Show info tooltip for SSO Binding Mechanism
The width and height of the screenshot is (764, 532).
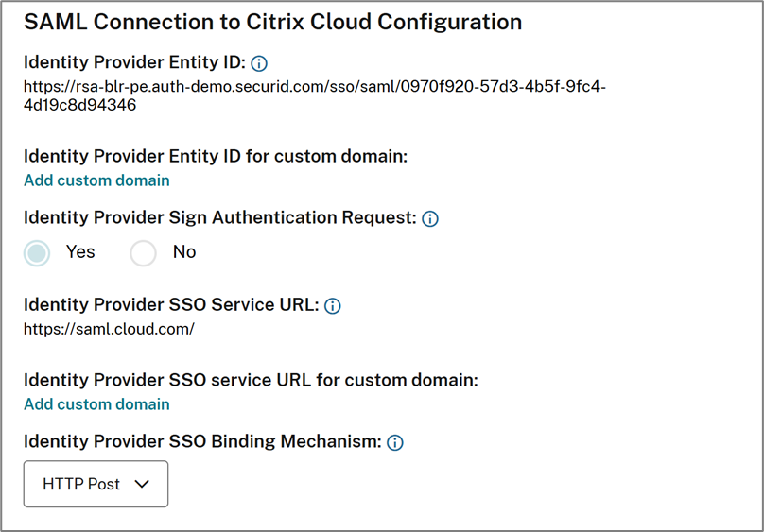(395, 442)
